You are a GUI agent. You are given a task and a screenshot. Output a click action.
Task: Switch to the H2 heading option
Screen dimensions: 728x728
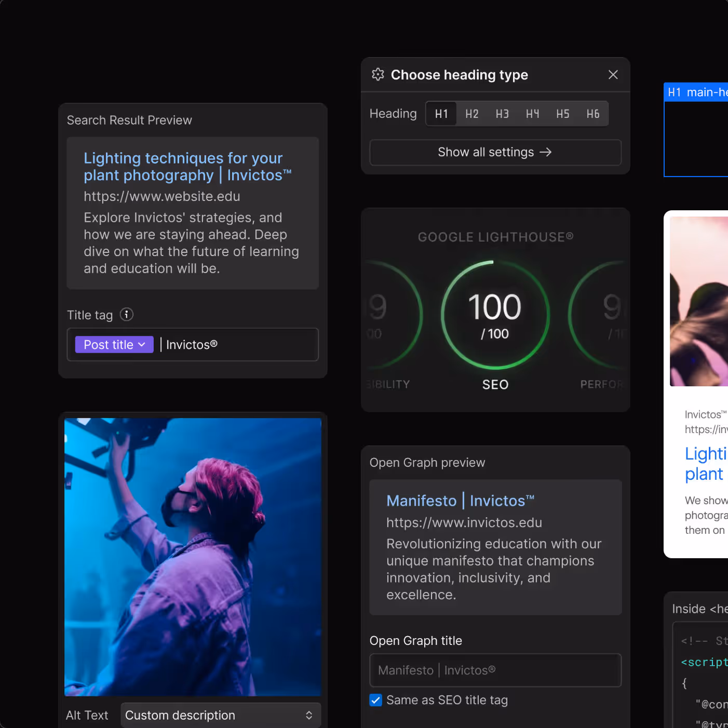pyautogui.click(x=471, y=113)
